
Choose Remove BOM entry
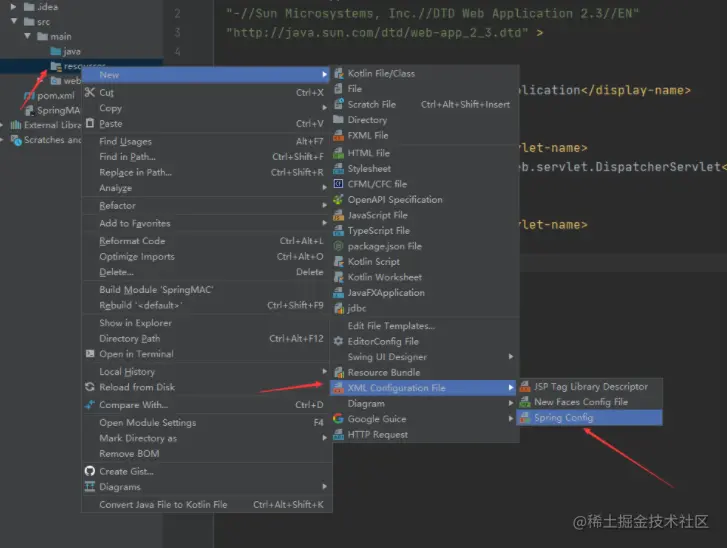(x=205, y=453)
